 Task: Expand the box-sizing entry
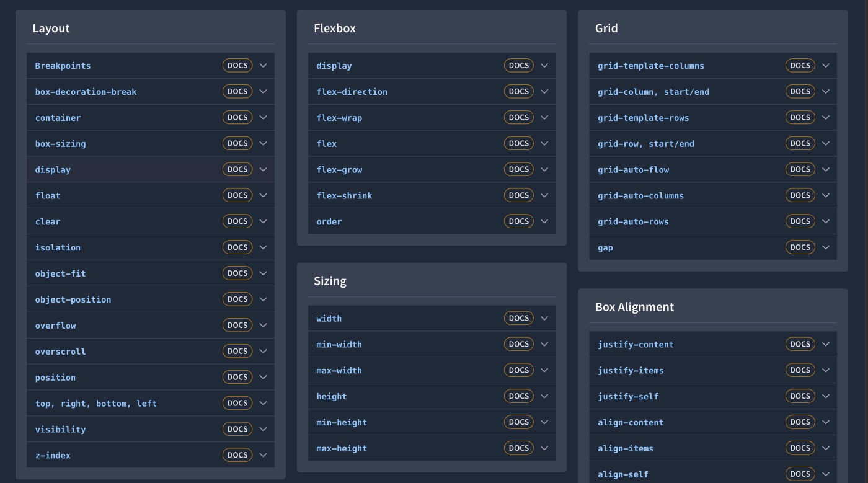[x=263, y=143]
